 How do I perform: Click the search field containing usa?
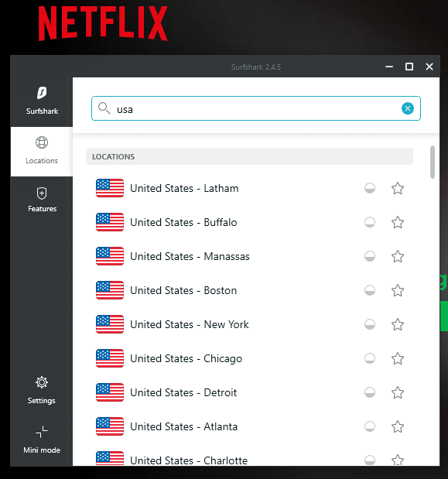coord(256,108)
